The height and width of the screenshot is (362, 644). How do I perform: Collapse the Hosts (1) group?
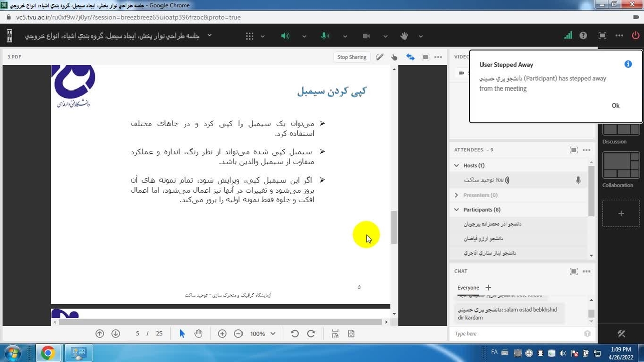coord(457,165)
